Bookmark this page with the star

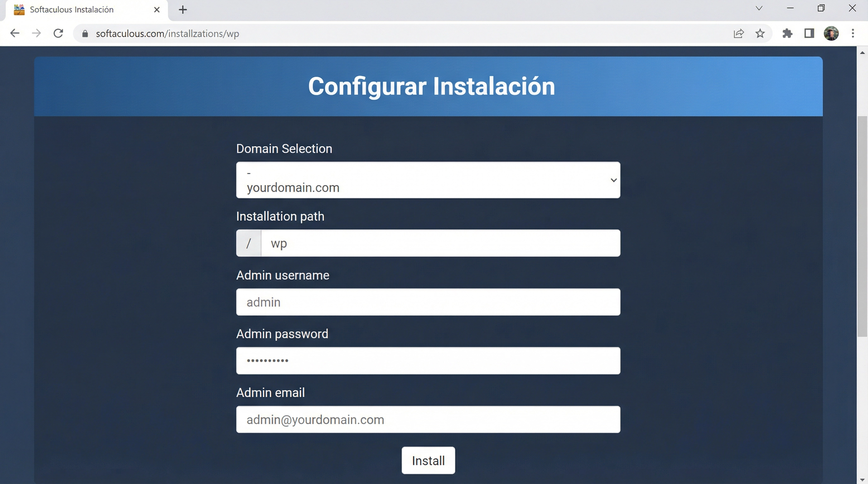click(760, 33)
